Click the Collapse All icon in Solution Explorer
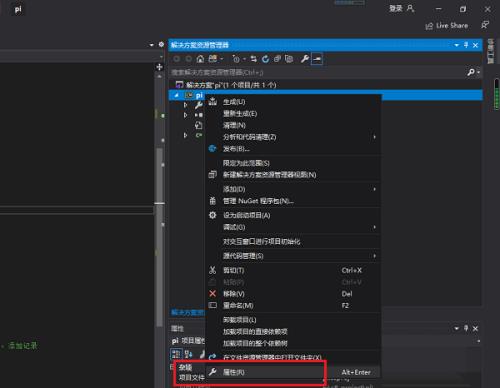 pos(277,59)
